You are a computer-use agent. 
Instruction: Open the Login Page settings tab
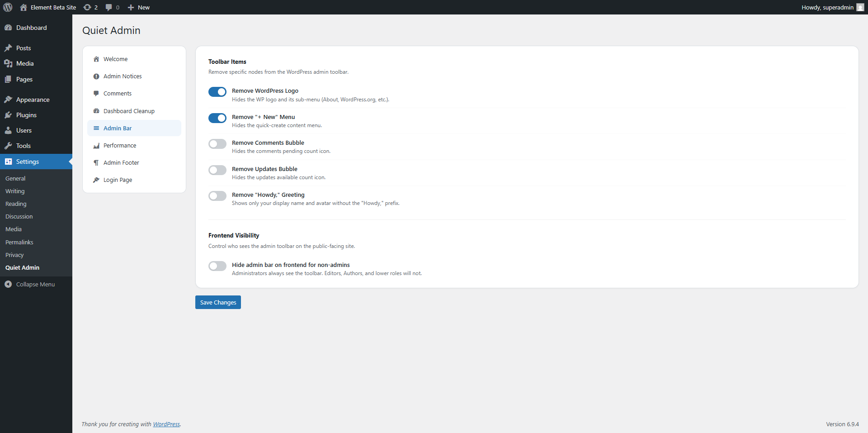pyautogui.click(x=118, y=180)
